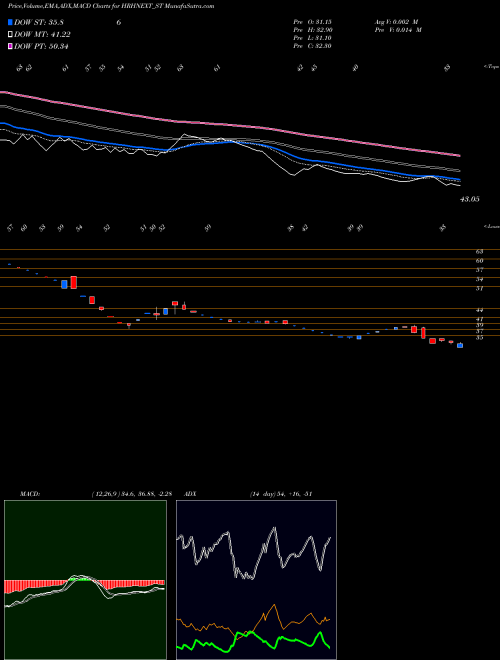Open the MACD indicator chart thumbnail
This screenshot has width=500, height=660.
(85, 580)
